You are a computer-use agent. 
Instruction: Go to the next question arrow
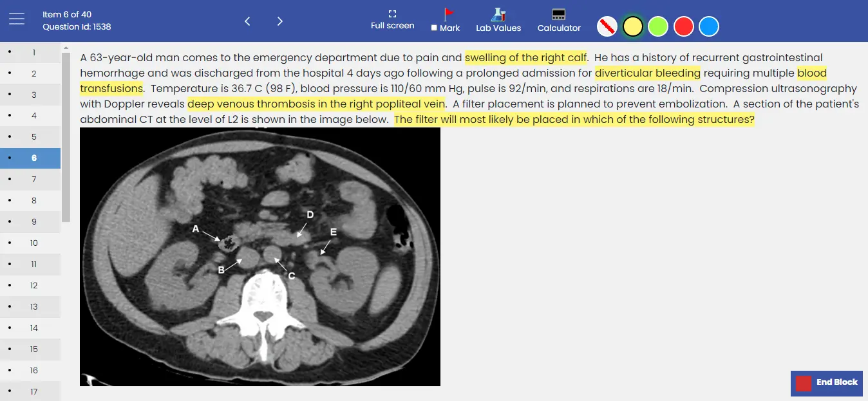point(280,21)
